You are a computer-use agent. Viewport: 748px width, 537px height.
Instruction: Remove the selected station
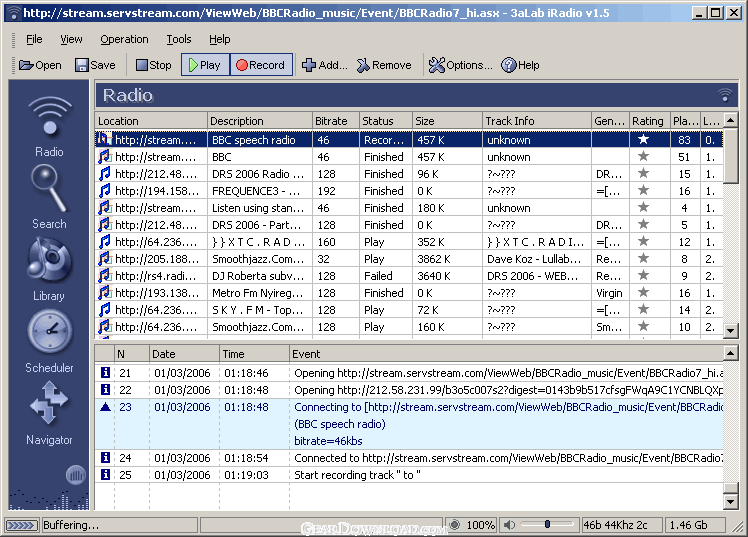384,65
